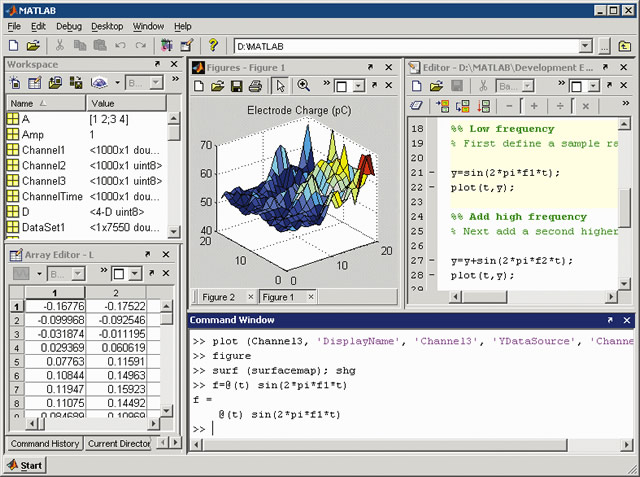Open file via main toolbar folder icon
640x477 pixels.
coord(33,45)
